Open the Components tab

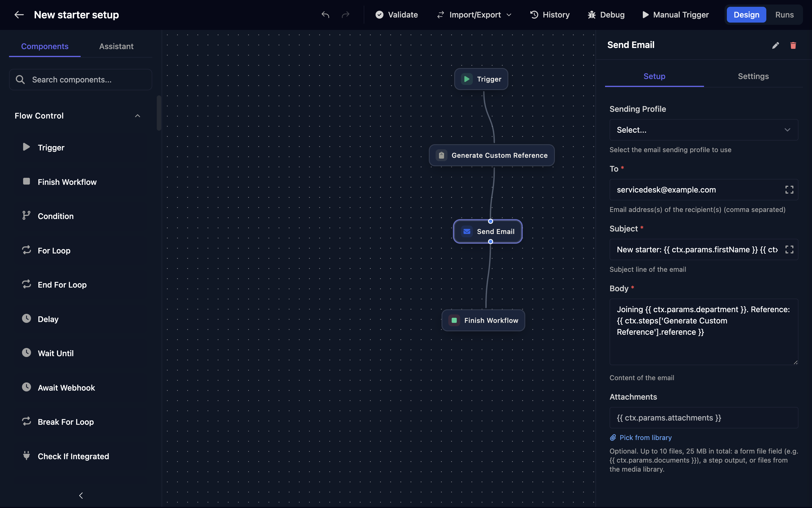[45, 46]
